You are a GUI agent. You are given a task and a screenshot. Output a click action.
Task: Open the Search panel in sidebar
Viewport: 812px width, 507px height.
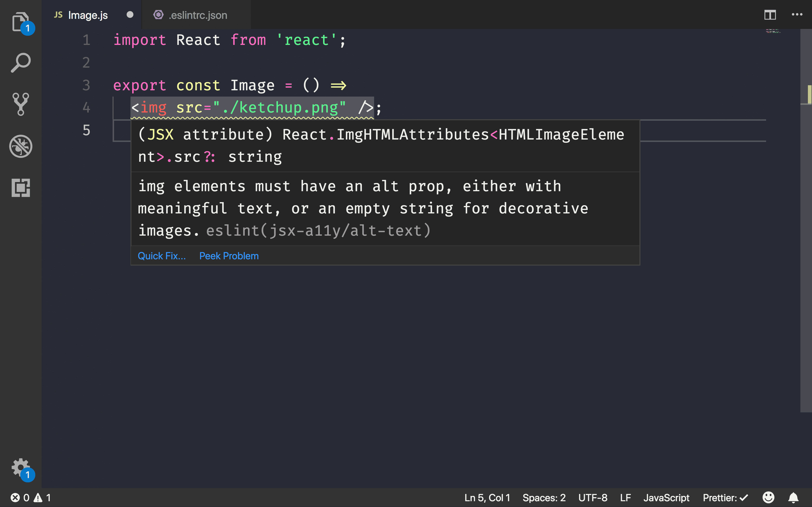(x=21, y=63)
